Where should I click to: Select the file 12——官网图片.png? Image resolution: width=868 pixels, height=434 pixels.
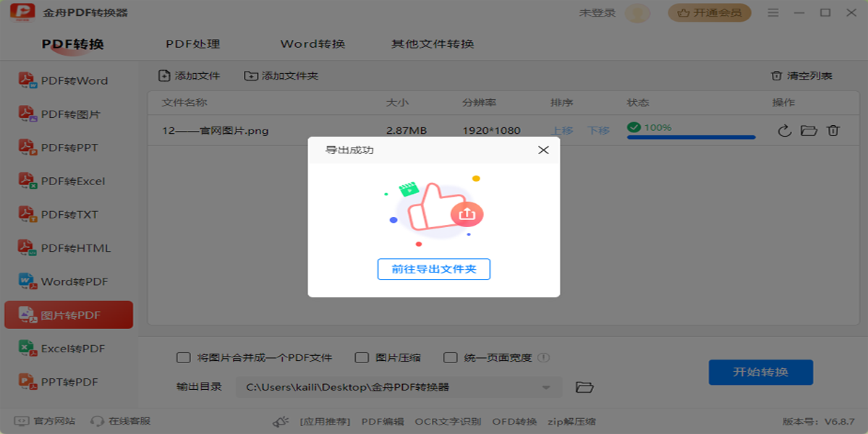[x=216, y=131]
